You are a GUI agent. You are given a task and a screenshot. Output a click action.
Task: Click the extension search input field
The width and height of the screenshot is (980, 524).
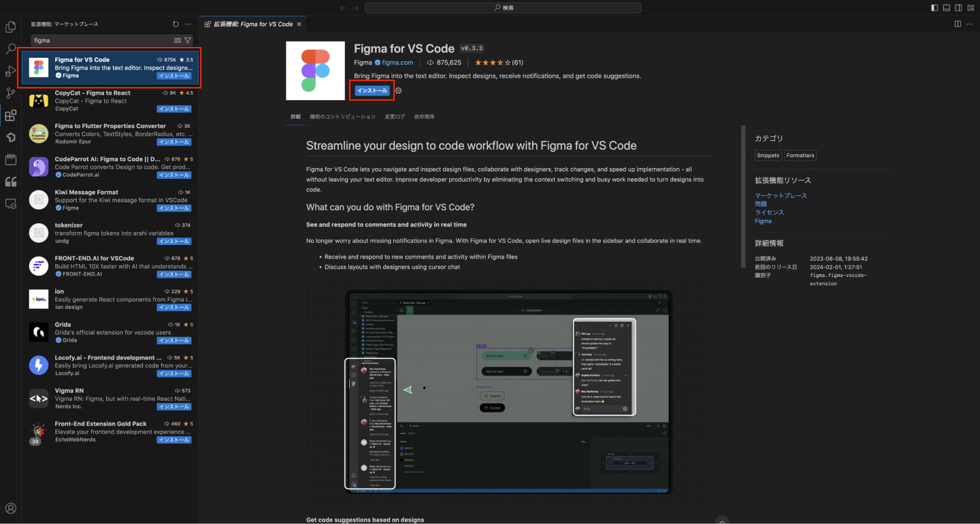click(x=102, y=40)
